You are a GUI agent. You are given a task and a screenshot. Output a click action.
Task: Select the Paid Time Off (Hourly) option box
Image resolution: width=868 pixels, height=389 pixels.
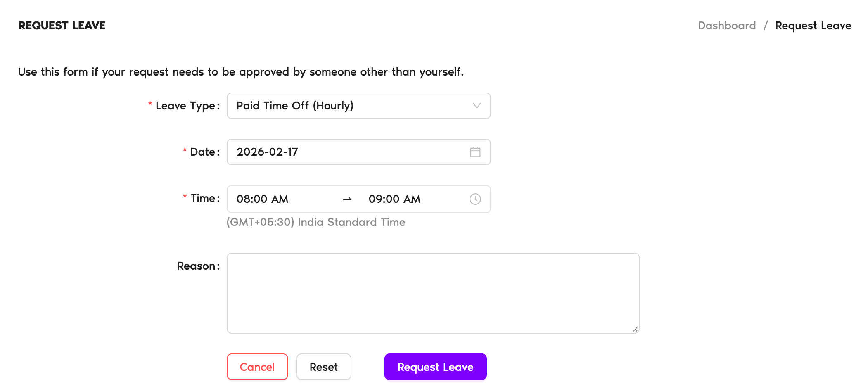pos(358,106)
